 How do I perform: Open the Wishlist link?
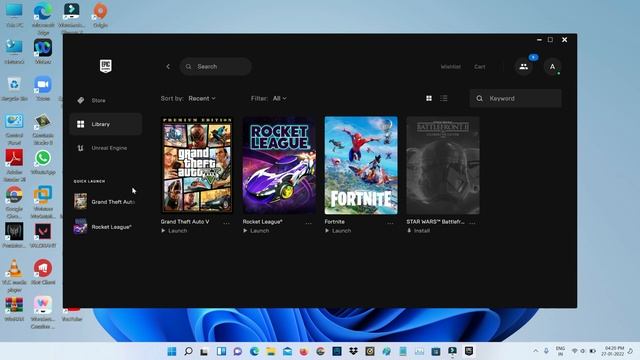[451, 67]
